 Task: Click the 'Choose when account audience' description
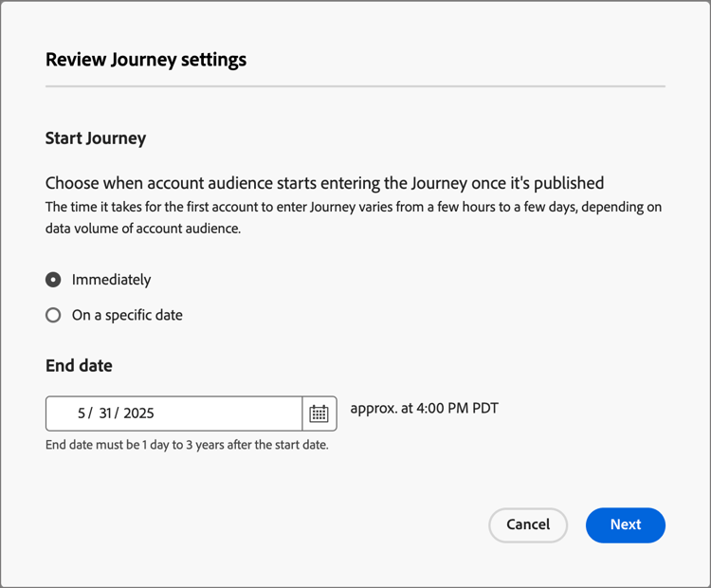(324, 183)
